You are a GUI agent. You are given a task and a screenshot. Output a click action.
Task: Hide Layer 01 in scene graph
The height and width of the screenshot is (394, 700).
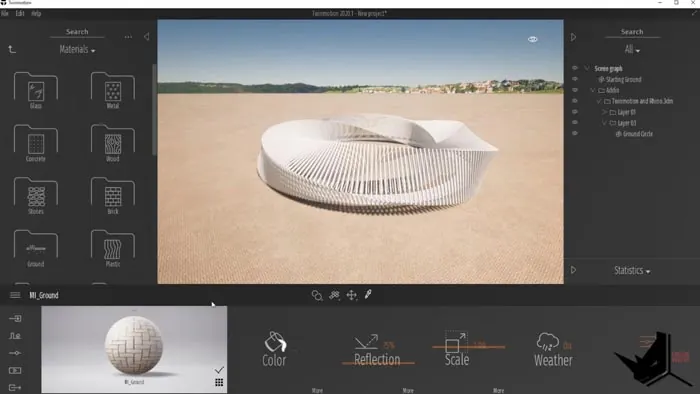[x=575, y=112]
